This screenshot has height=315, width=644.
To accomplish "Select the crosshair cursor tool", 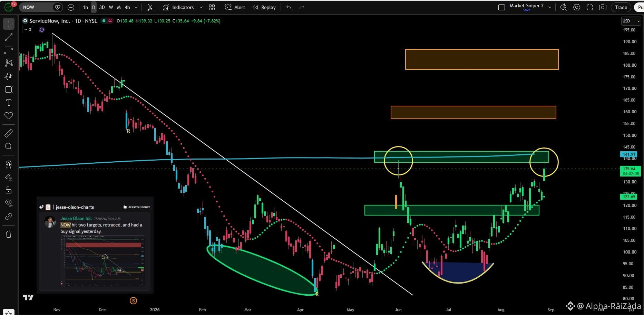I will [9, 24].
